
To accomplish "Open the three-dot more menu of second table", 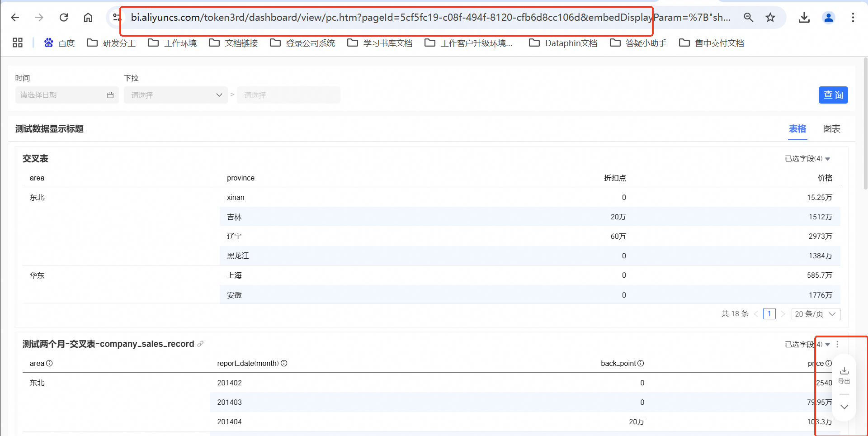I will (x=837, y=345).
